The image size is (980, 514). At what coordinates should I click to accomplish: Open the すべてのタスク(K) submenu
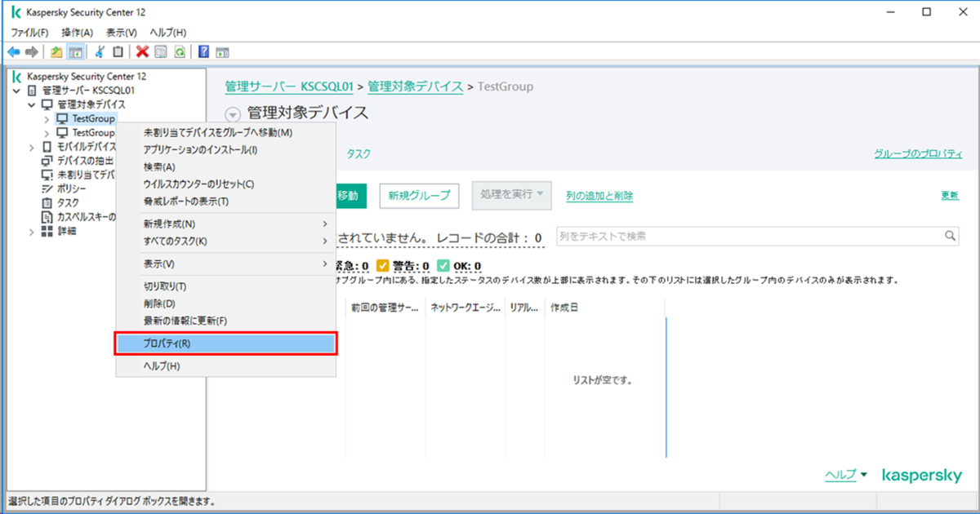tap(225, 241)
